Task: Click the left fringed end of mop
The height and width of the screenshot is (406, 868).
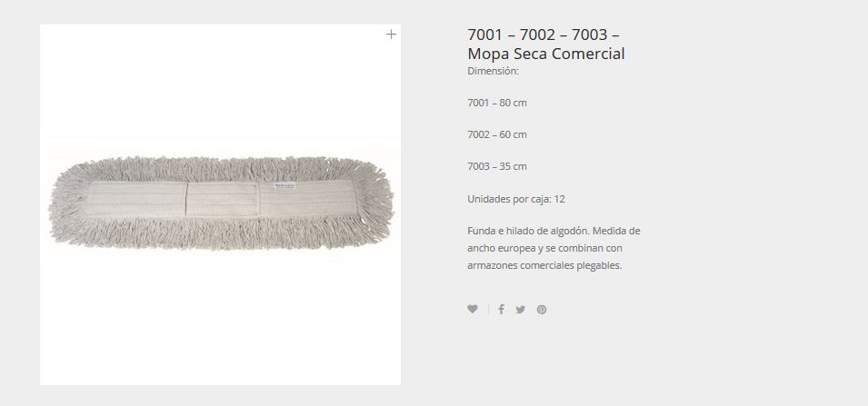Action: click(x=66, y=202)
